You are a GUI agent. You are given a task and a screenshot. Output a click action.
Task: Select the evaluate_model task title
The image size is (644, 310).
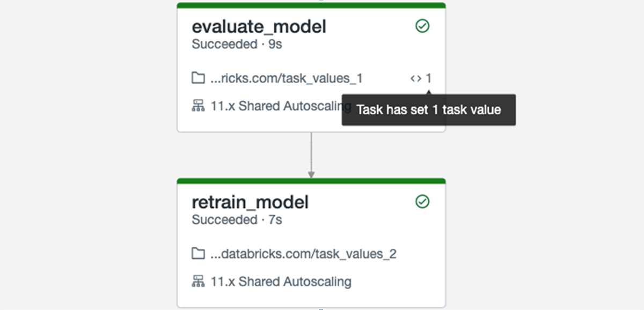click(x=259, y=27)
